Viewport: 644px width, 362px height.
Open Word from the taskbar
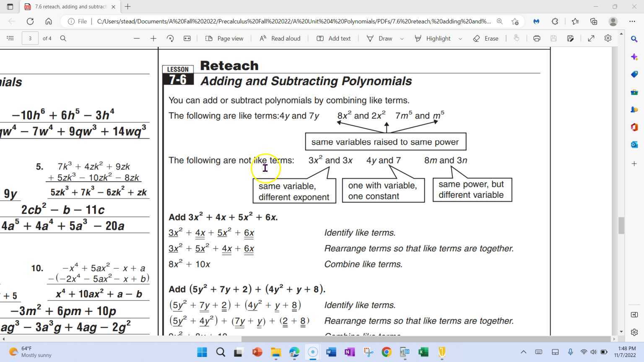pyautogui.click(x=331, y=352)
